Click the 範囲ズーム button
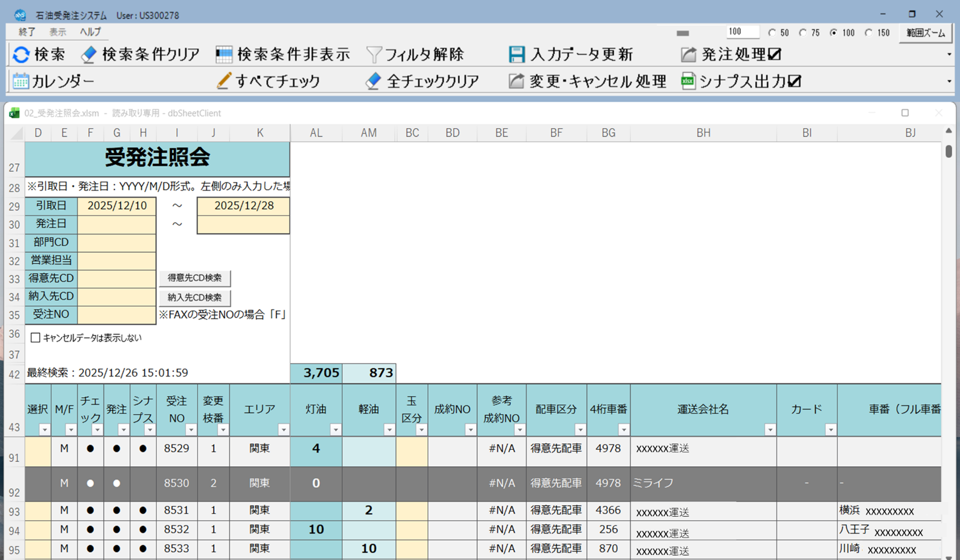This screenshot has width=960, height=560. pos(925,33)
